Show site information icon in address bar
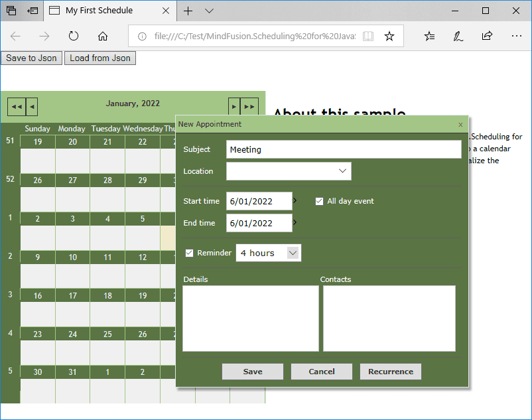 coord(142,36)
